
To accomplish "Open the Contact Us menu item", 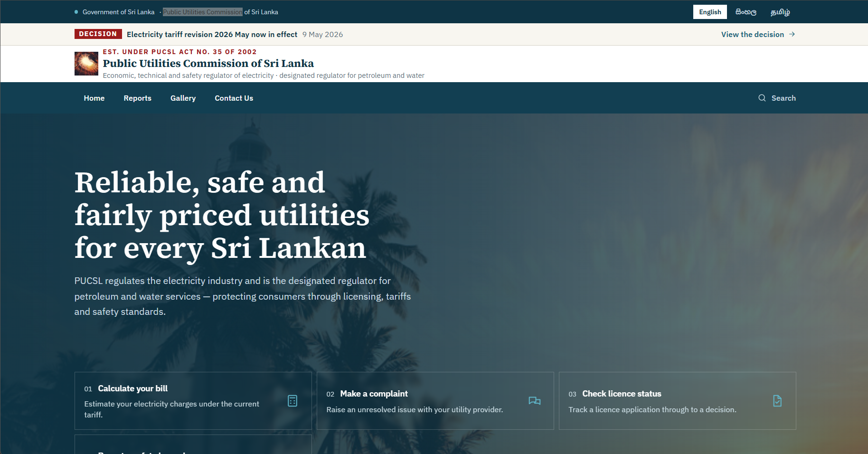I will point(234,98).
